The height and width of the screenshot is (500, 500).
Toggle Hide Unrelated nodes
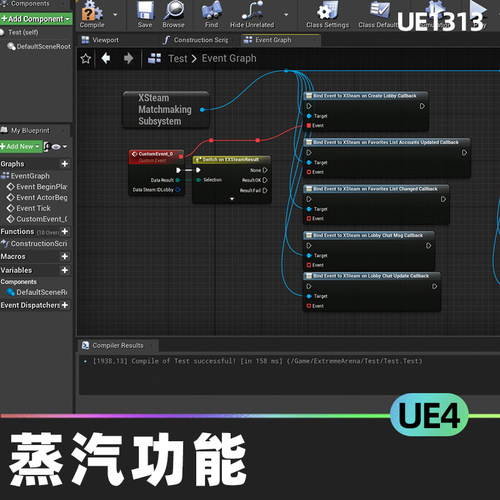252,14
